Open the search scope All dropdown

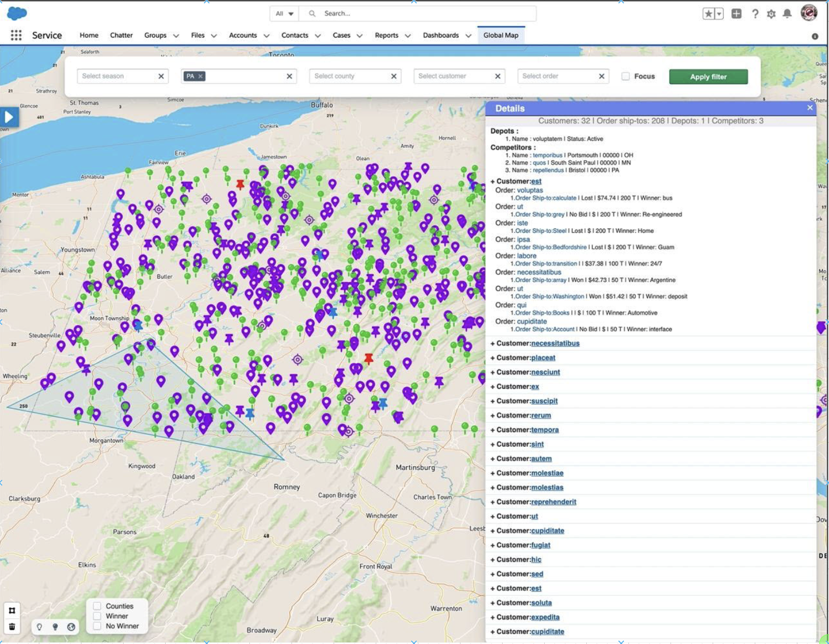pos(284,14)
